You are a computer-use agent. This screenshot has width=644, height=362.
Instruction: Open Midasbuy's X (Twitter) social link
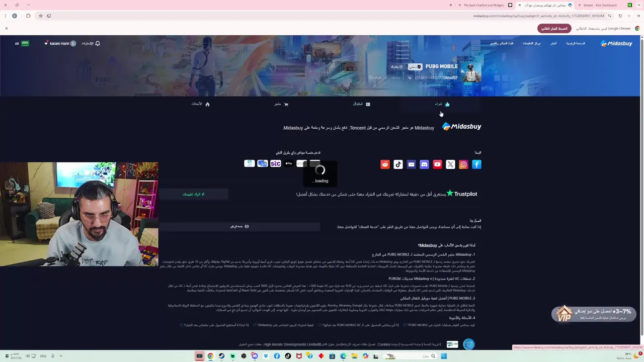(450, 164)
